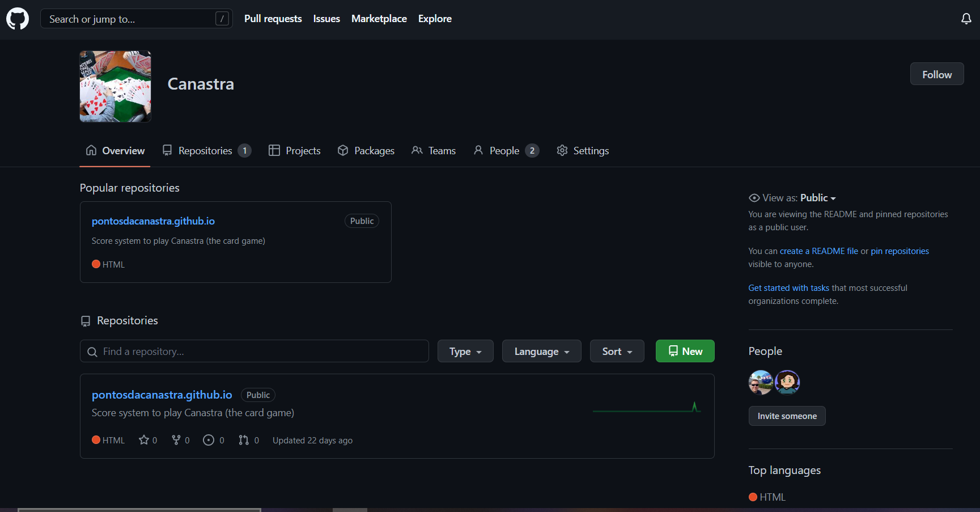
Task: Open the organization Settings tab
Action: click(x=583, y=151)
